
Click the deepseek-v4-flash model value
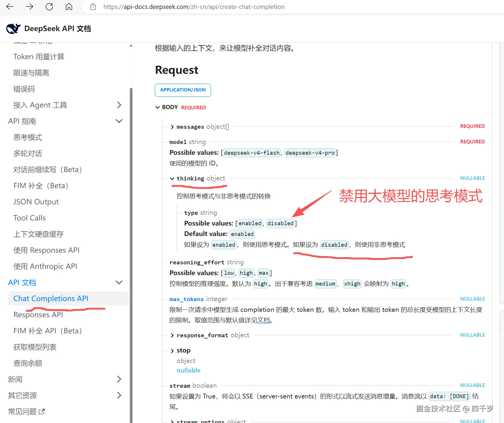point(252,153)
